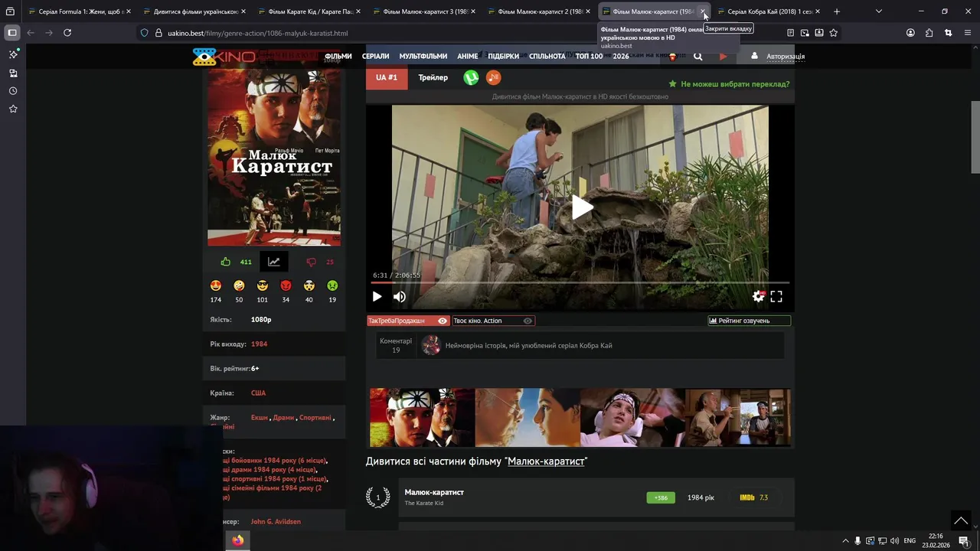This screenshot has height=551, width=980.
Task: Open director John G. Avildsen link
Action: point(276,522)
